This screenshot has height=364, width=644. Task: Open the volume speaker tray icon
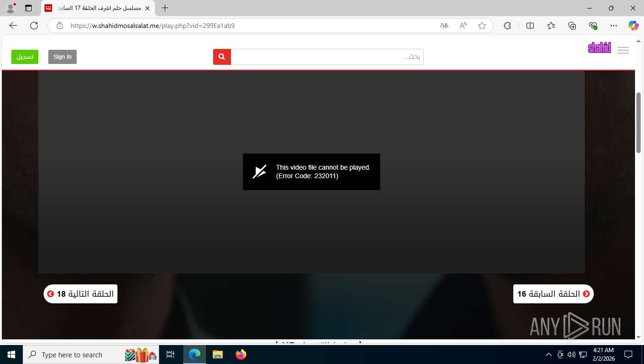tap(572, 355)
